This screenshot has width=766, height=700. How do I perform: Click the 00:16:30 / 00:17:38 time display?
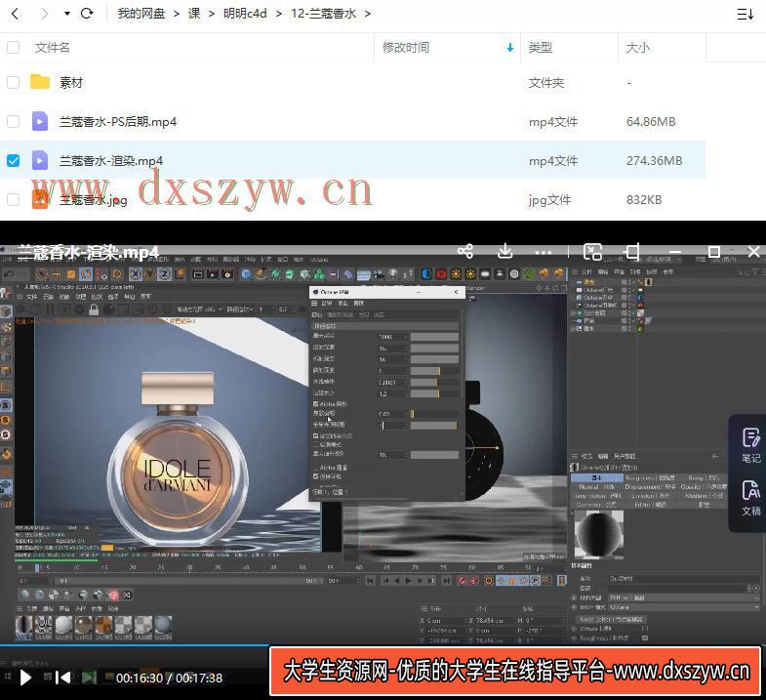tap(169, 678)
